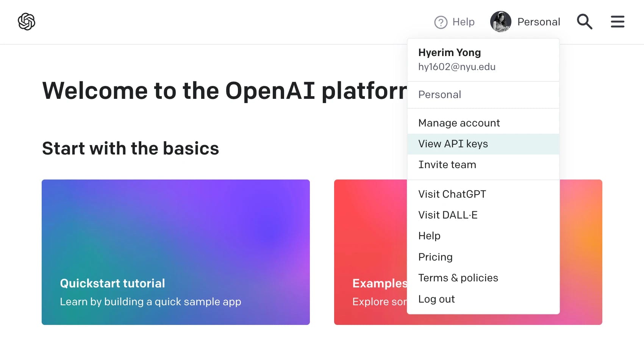Click the Welcome to the OpenAI platform heading

(x=225, y=91)
